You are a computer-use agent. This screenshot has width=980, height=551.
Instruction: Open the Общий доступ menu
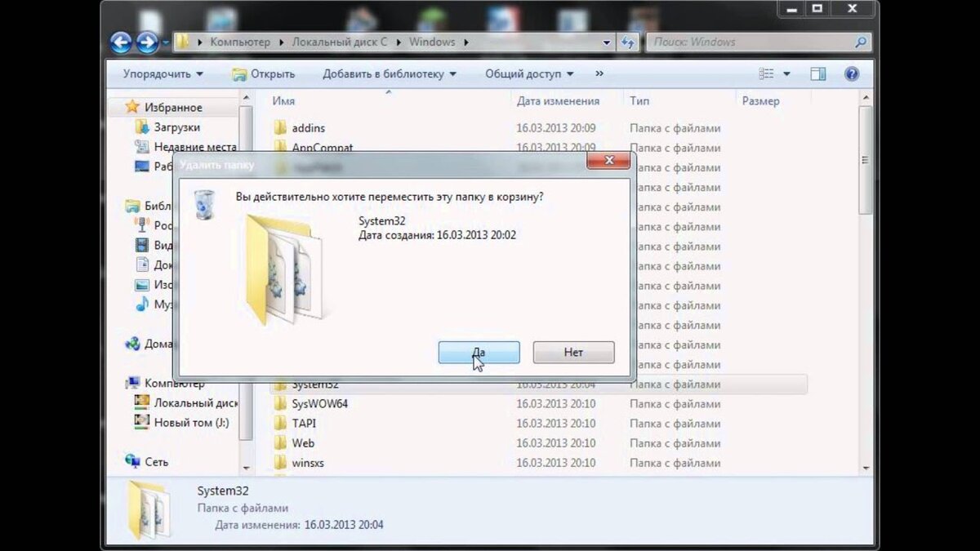[529, 73]
